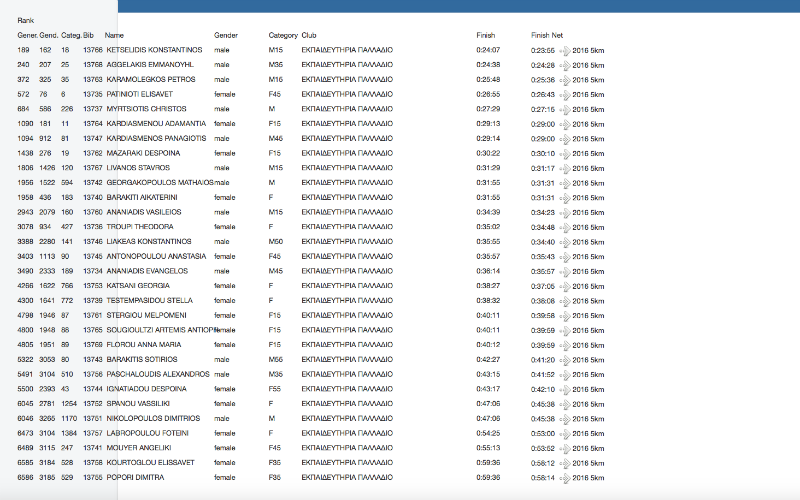Click the arrow icon in KATSANI GEORGIA row
This screenshot has height=500, width=800.
(565, 287)
